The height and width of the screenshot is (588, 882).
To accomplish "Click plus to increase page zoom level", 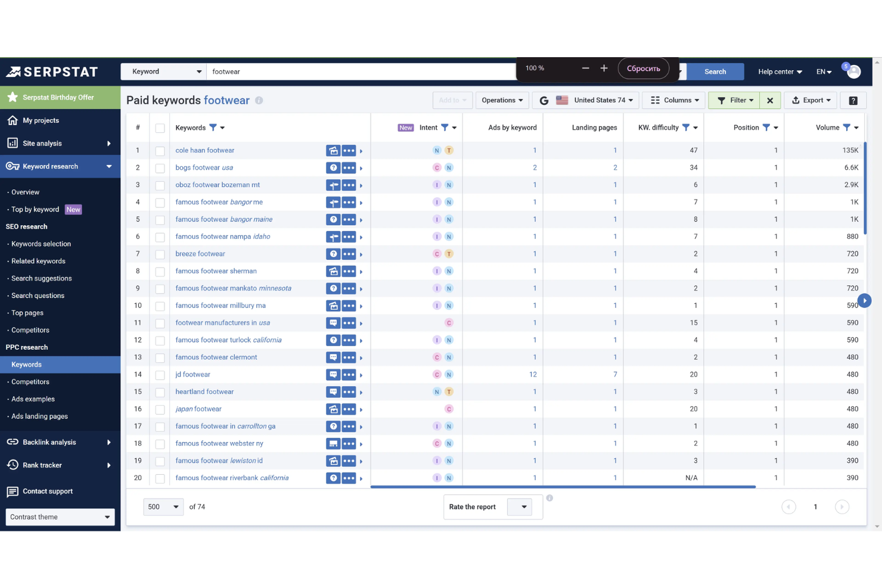I will click(604, 68).
